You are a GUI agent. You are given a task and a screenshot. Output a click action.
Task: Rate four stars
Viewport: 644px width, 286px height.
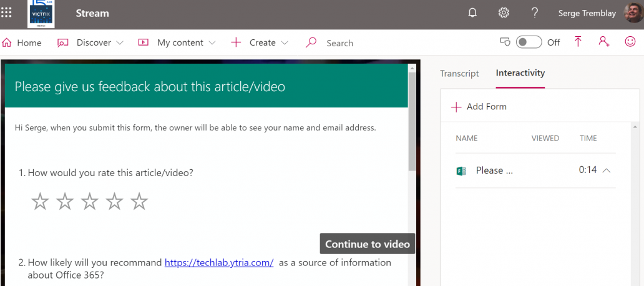[114, 201]
